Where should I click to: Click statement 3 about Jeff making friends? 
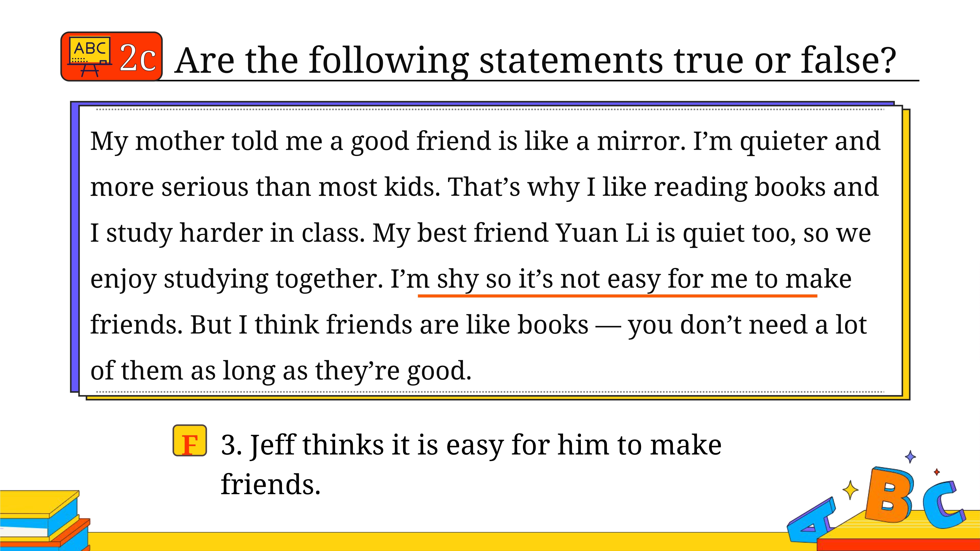click(x=471, y=464)
